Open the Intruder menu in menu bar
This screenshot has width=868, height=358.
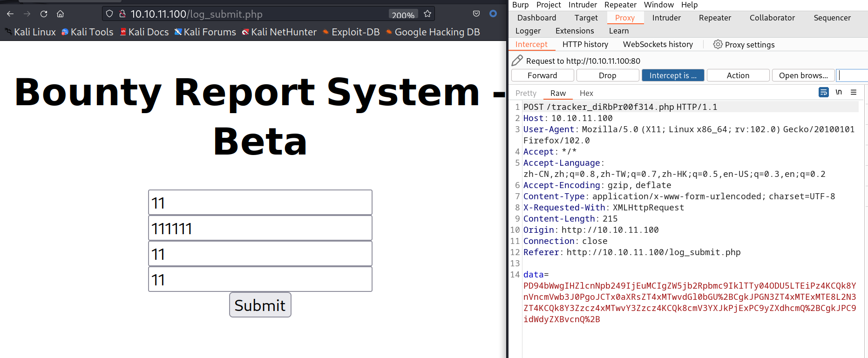point(582,5)
